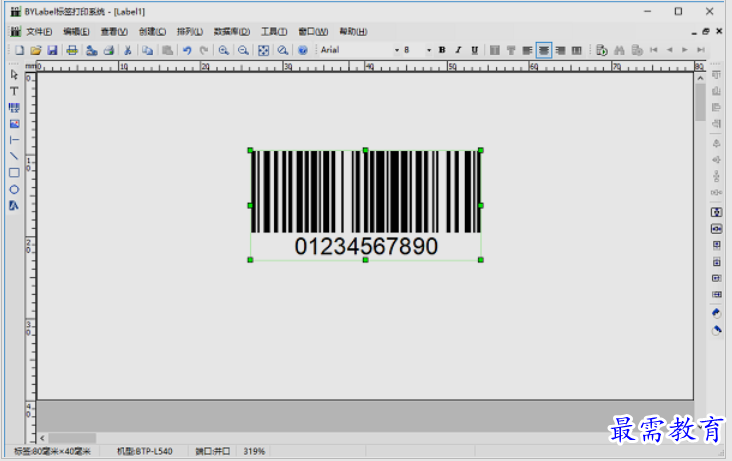Viewport: 732px width, 461px height.
Task: Open the 创建(C) menu
Action: [x=153, y=32]
